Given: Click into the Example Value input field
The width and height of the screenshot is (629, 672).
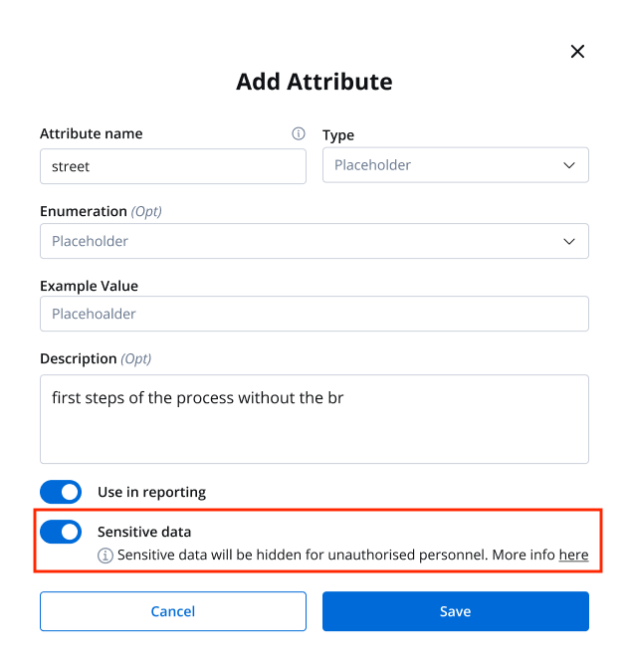Looking at the screenshot, I should (314, 314).
